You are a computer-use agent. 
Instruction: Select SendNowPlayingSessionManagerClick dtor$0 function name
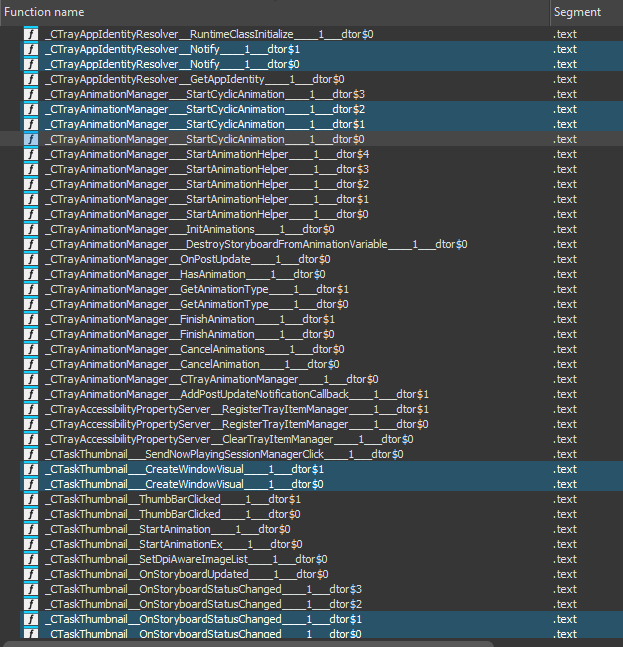[224, 454]
